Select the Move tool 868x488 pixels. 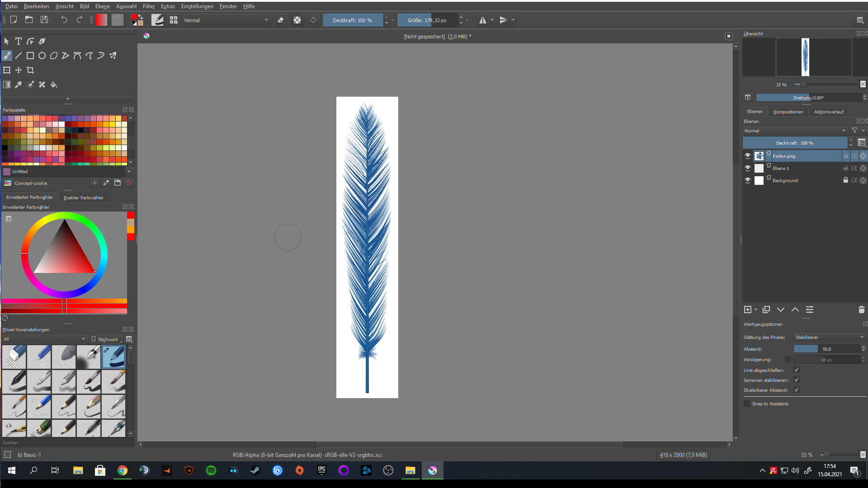pyautogui.click(x=19, y=70)
